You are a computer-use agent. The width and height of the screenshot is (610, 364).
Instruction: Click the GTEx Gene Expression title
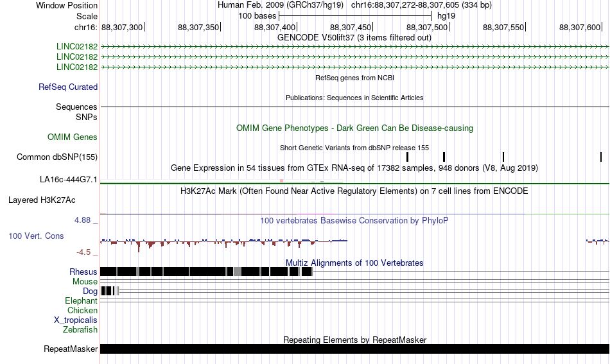tap(354, 168)
